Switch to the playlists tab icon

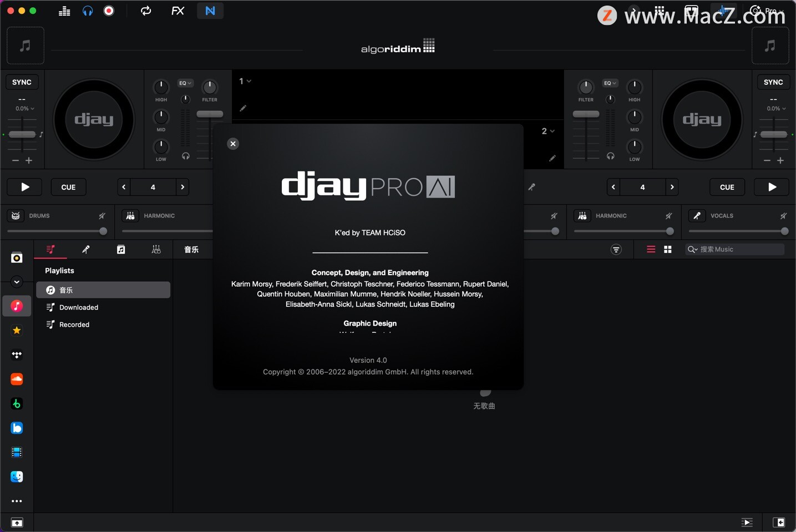click(x=50, y=250)
